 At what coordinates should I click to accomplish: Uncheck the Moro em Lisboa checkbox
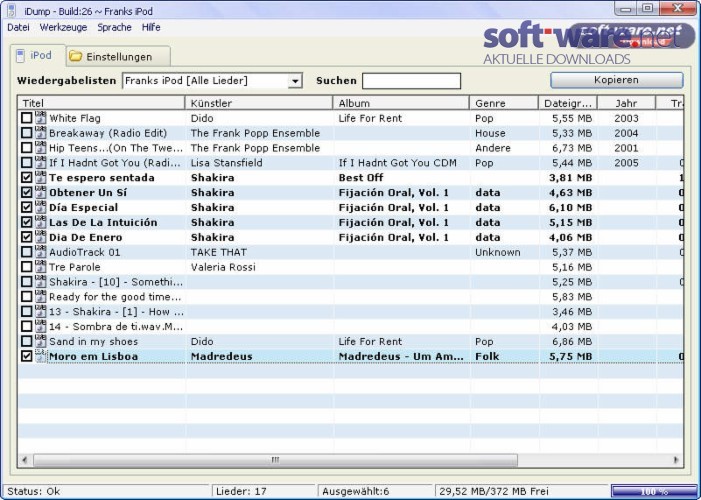point(27,356)
